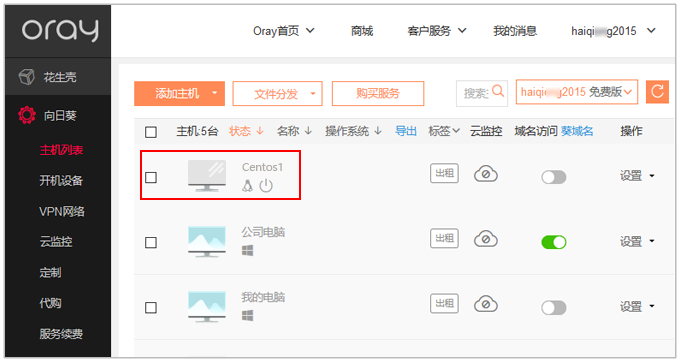Disable domain access toggle for 公司电脑
The width and height of the screenshot is (680, 362).
554,242
